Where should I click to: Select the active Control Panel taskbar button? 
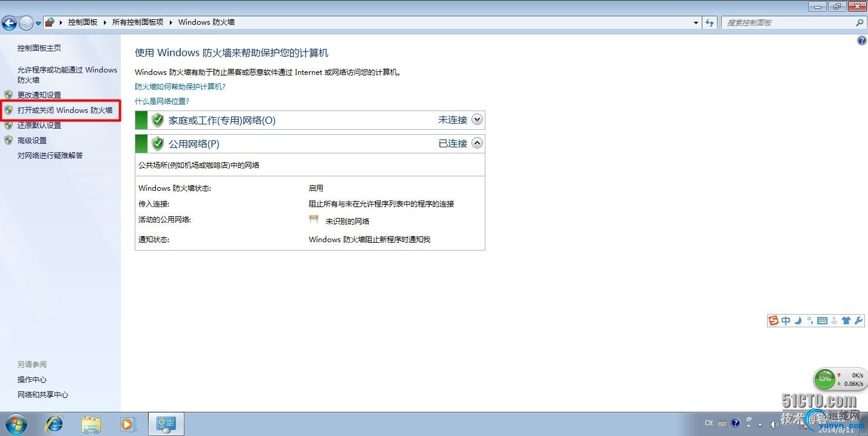[166, 424]
